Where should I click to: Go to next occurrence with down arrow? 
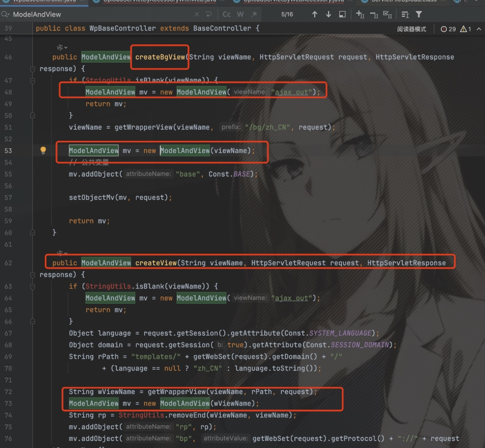coord(329,14)
